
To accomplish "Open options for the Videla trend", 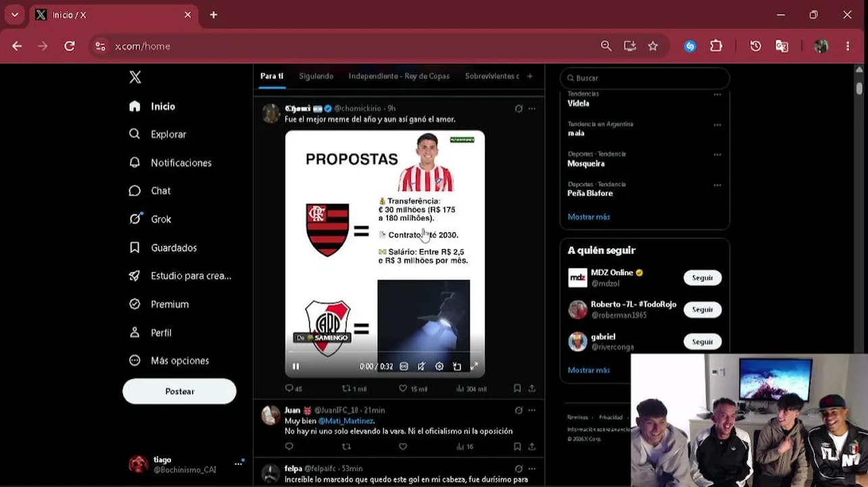I will 717,95.
